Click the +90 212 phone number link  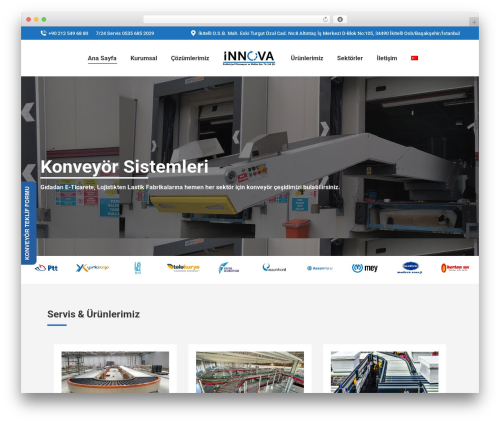click(68, 33)
